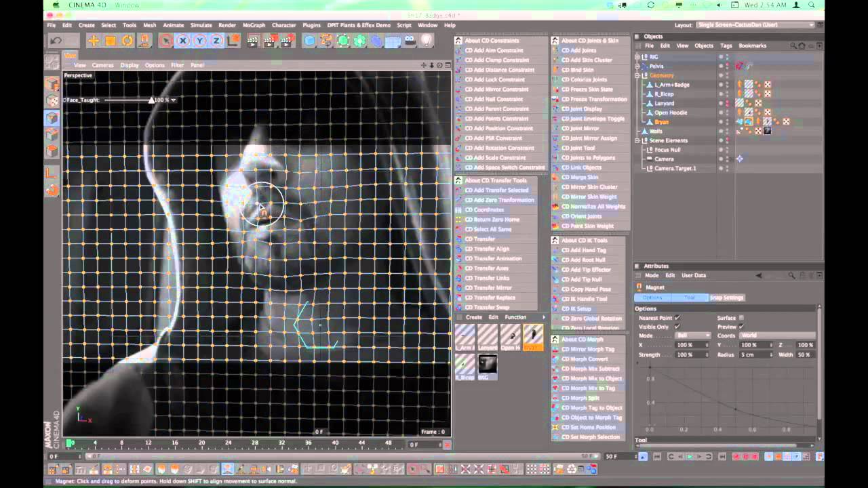
Task: Click the magnet snap icon in sidebar
Action: pyautogui.click(x=52, y=190)
